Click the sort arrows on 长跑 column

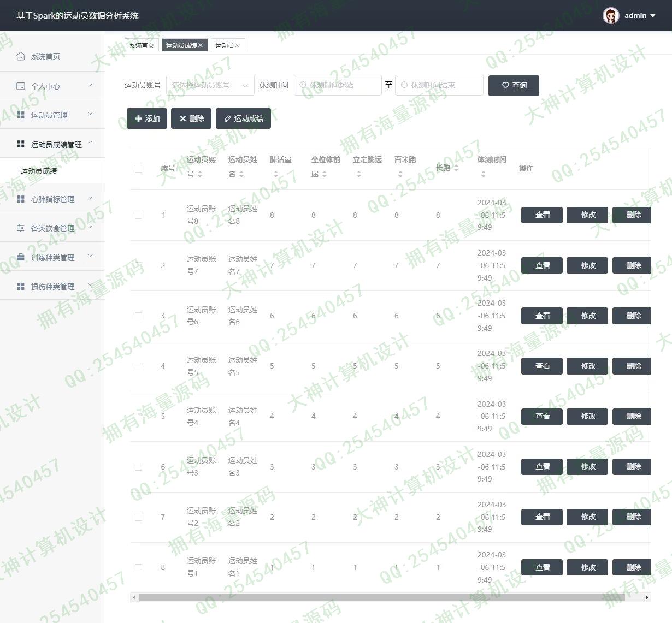[x=456, y=168]
